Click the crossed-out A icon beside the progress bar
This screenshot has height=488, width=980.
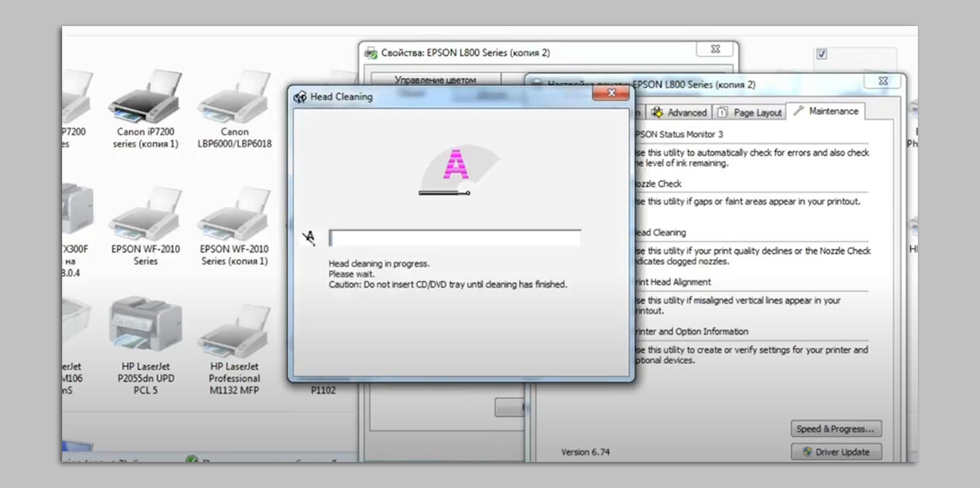309,238
